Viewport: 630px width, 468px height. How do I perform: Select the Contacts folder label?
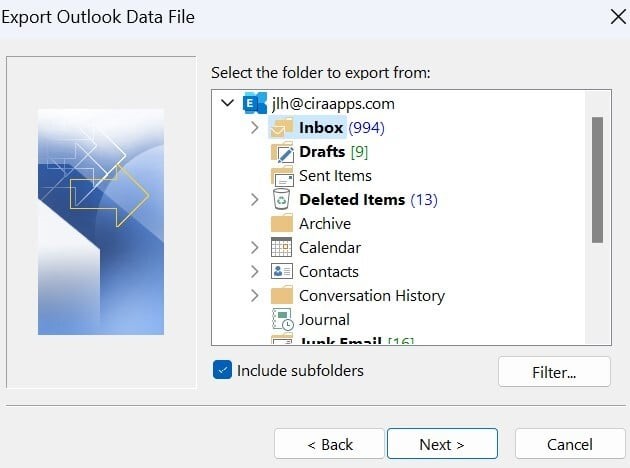click(329, 272)
